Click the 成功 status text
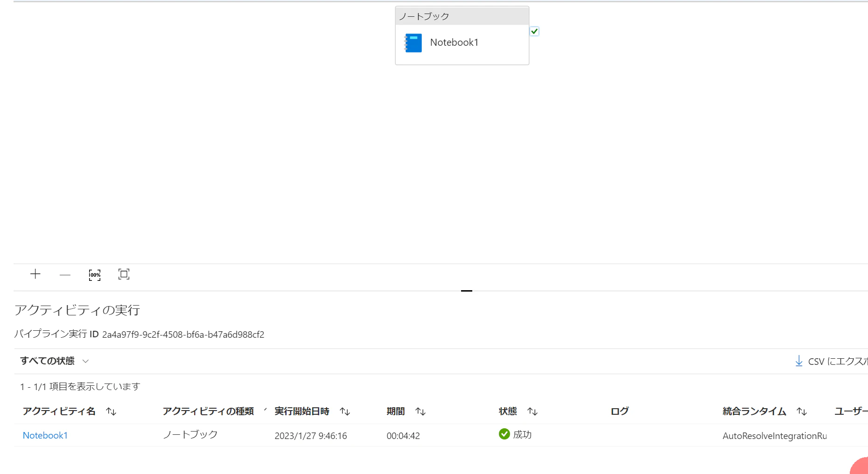 tap(522, 435)
